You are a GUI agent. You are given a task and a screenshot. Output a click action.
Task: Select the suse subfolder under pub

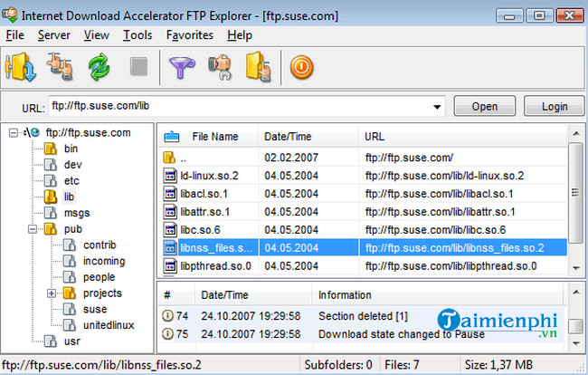(95, 309)
